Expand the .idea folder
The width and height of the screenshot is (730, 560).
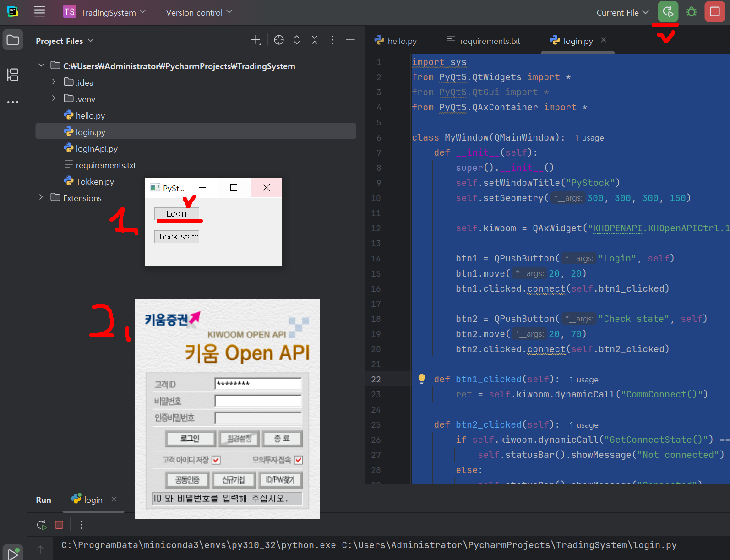[x=54, y=82]
